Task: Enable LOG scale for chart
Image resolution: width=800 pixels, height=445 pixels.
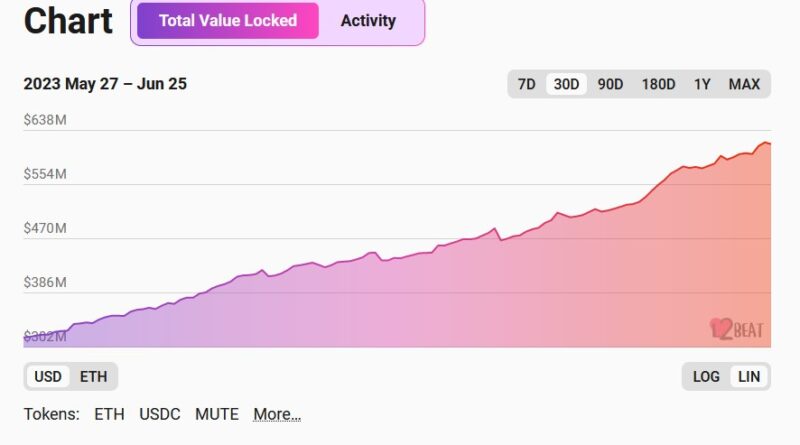Action: coord(706,376)
